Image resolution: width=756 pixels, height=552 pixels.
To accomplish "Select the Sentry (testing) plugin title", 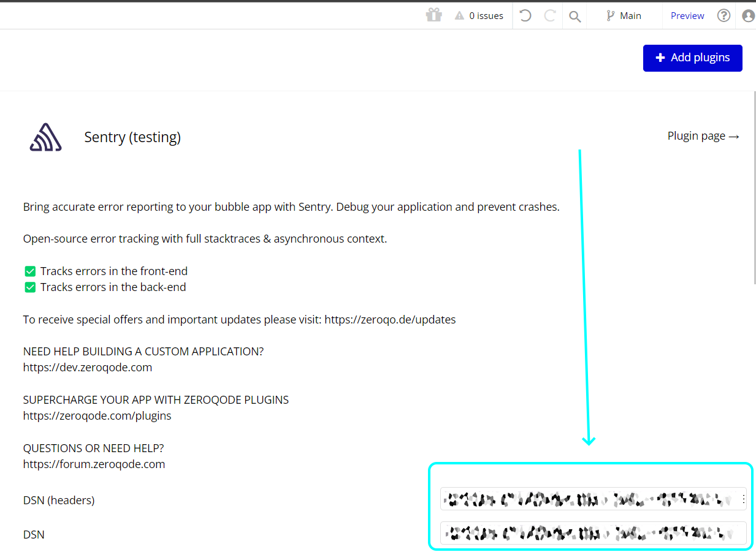I will (x=132, y=137).
